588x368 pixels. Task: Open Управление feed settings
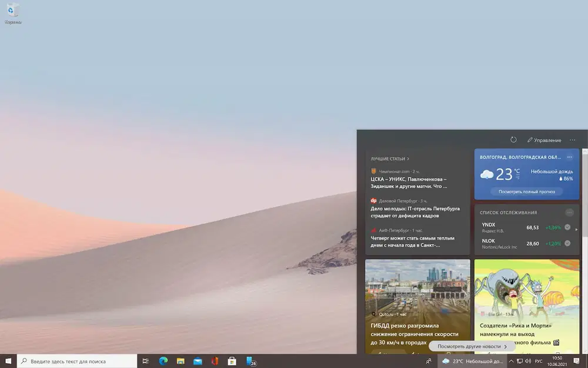(x=544, y=140)
